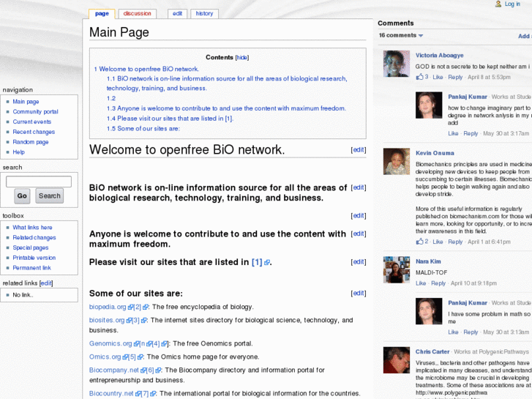The width and height of the screenshot is (532, 399).
Task: Open Special pages in toolbox
Action: click(x=31, y=247)
